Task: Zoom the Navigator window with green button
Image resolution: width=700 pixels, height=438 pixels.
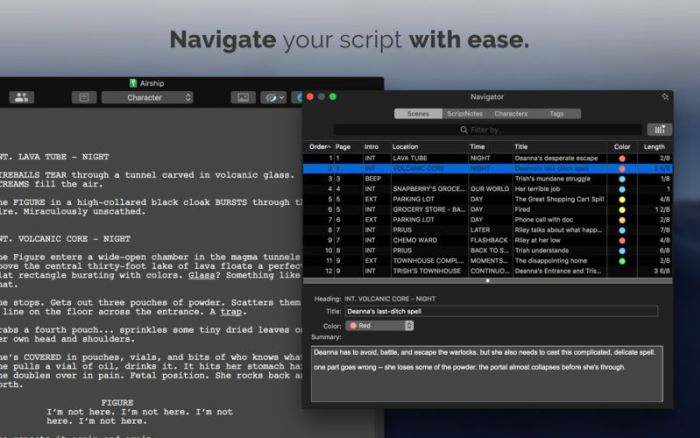Action: pos(333,97)
